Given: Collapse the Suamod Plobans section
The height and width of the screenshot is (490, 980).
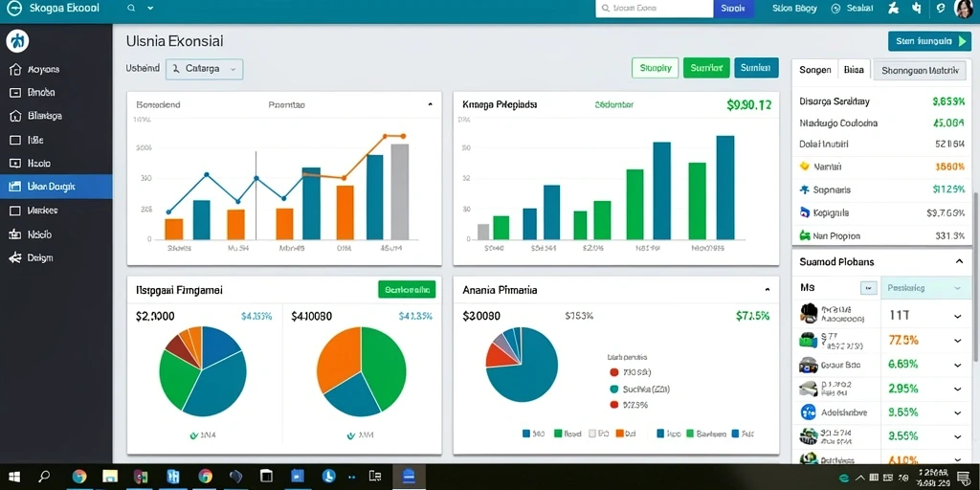Looking at the screenshot, I should click(959, 261).
